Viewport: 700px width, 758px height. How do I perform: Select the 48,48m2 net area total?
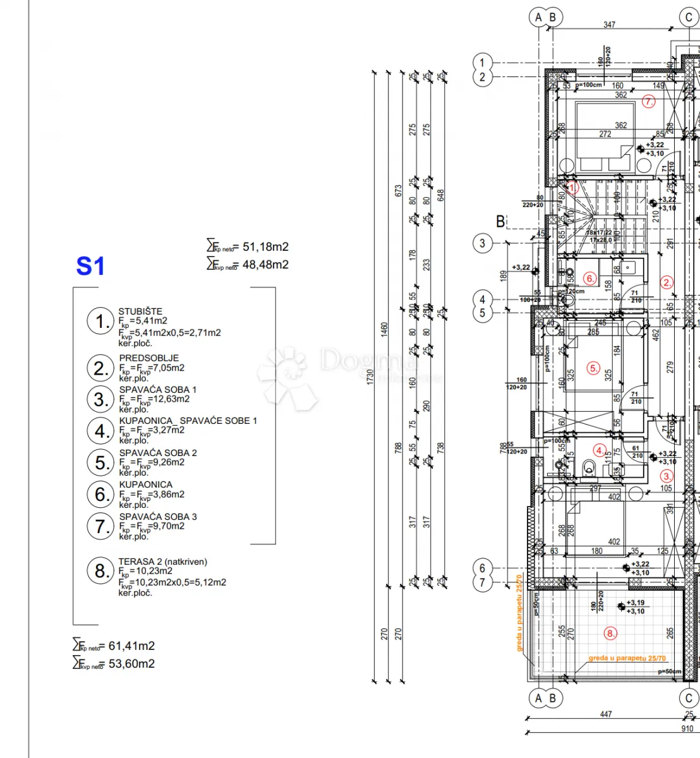[265, 265]
